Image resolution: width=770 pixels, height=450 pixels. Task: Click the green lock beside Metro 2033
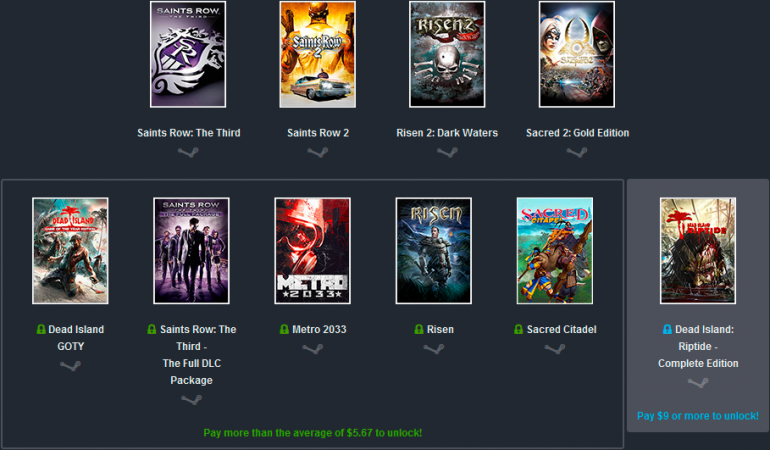[284, 329]
